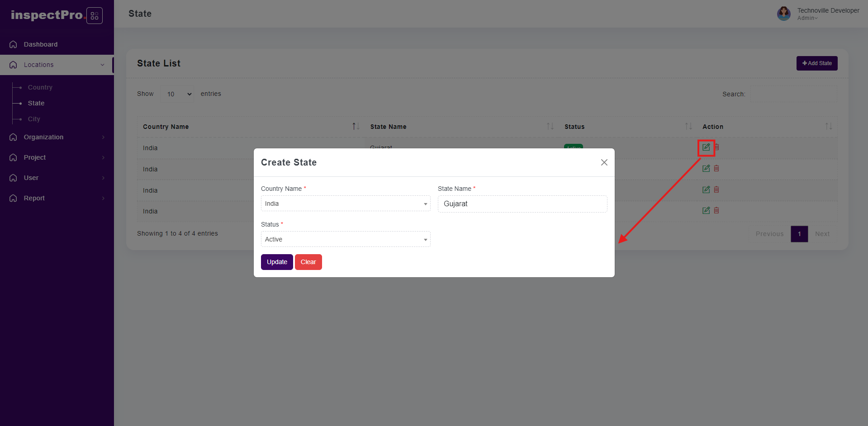Click the State Name input field
Viewport: 868px width, 426px height.
(522, 204)
